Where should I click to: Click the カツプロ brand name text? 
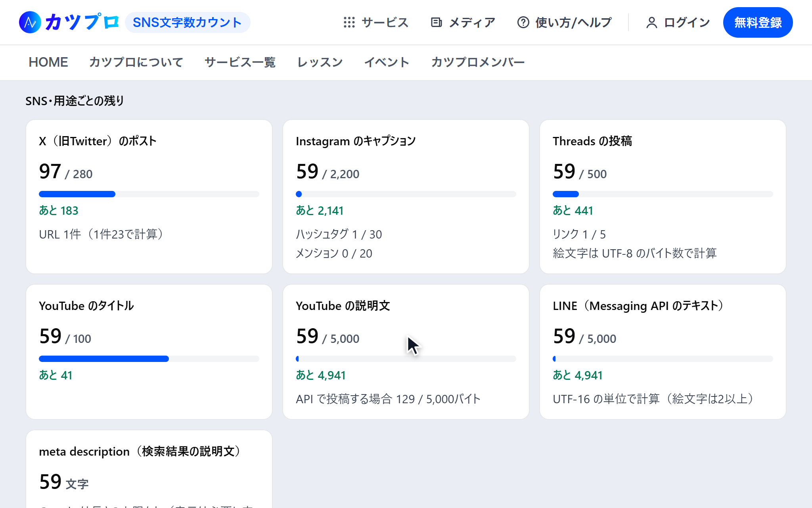[82, 22]
